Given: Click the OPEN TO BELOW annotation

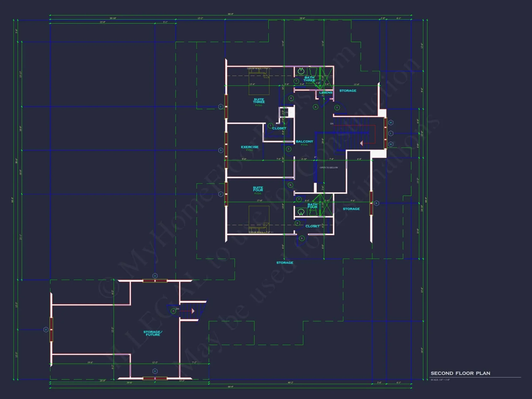Looking at the screenshot, I should (329, 168).
